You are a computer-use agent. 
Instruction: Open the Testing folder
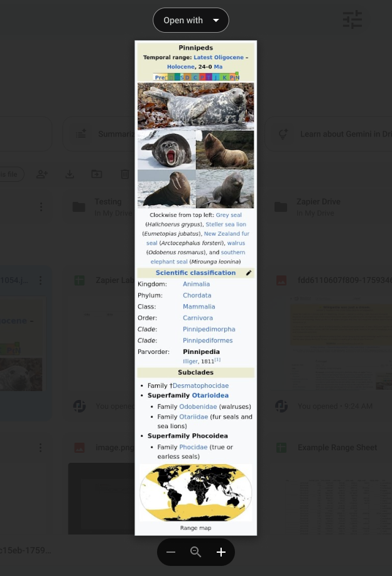pyautogui.click(x=101, y=207)
